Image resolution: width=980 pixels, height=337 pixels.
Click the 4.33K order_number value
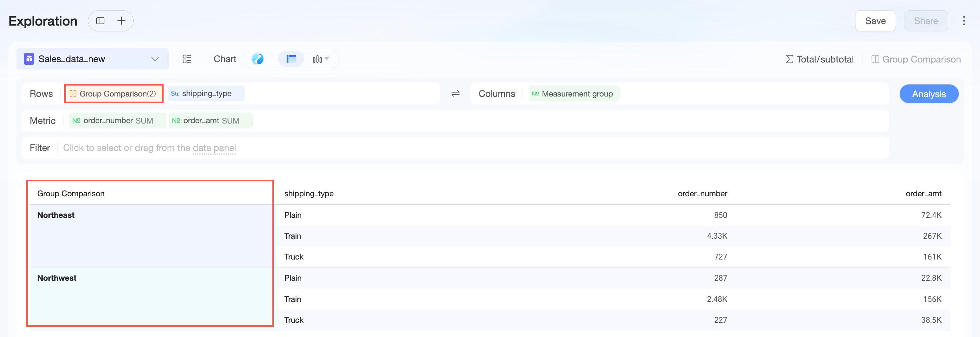pyautogui.click(x=717, y=236)
